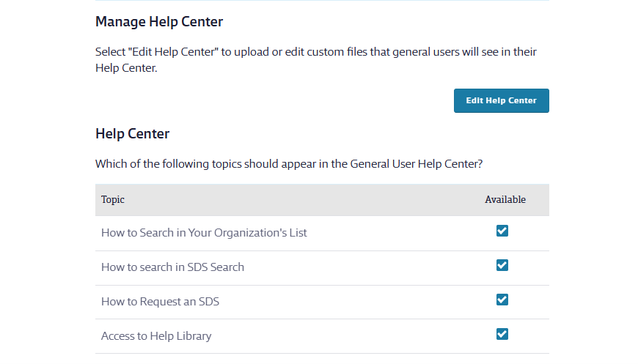The image size is (638, 364).
Task: Toggle the How to search in SDS Search checkbox
Action: (x=502, y=265)
